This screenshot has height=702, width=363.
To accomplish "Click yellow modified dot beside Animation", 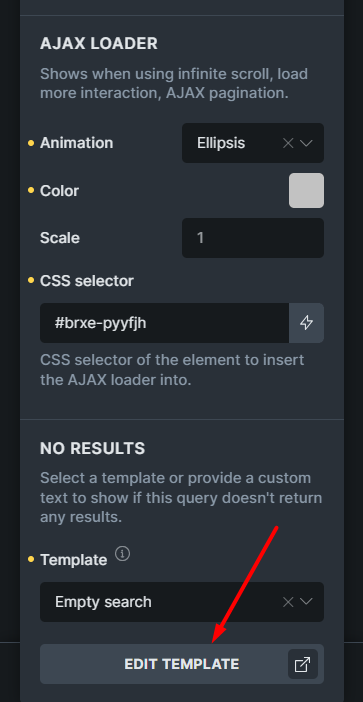I will coord(31,143).
